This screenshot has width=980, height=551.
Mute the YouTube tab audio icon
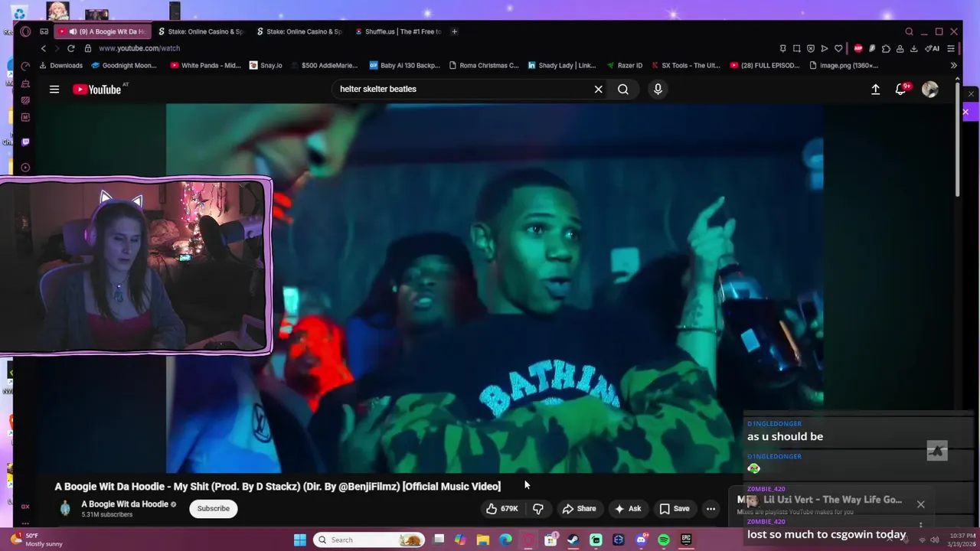(73, 31)
